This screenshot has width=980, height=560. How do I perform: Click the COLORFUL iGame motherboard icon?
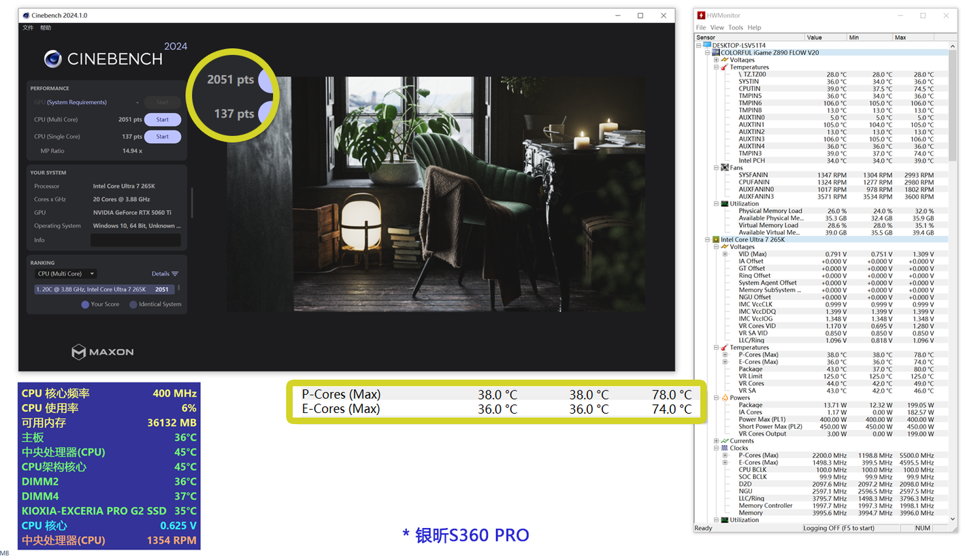[716, 52]
